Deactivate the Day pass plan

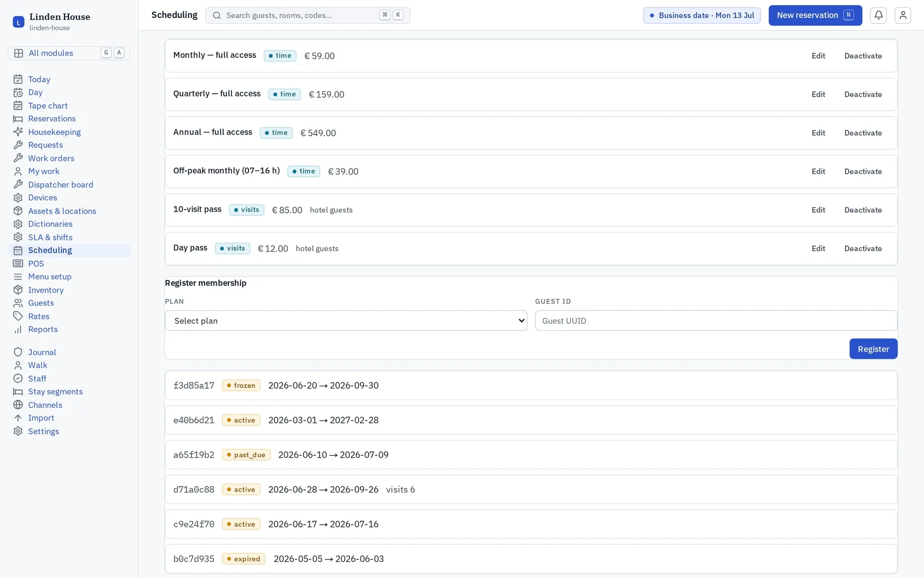click(x=863, y=248)
